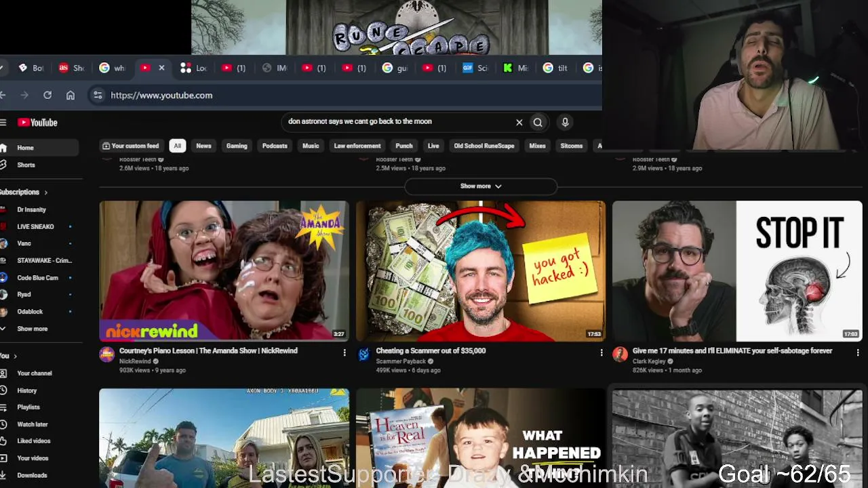Click the magnifier search button
868x488 pixels.
click(x=538, y=123)
